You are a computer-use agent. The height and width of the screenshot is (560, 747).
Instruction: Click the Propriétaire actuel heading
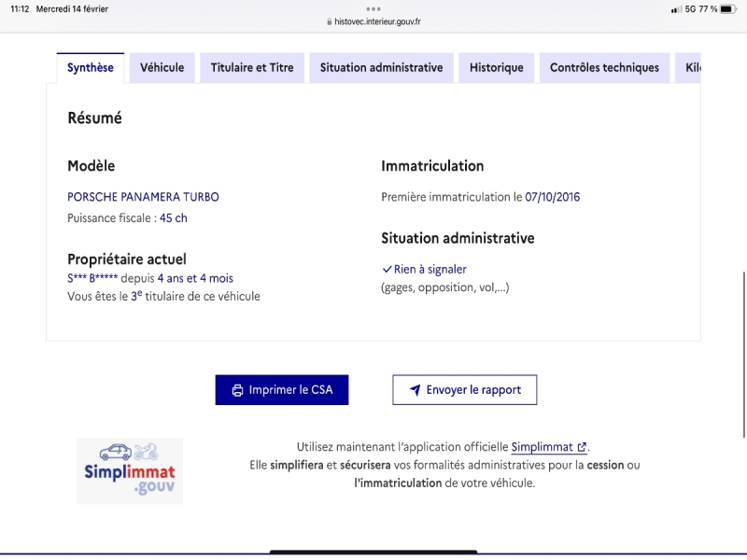127,259
